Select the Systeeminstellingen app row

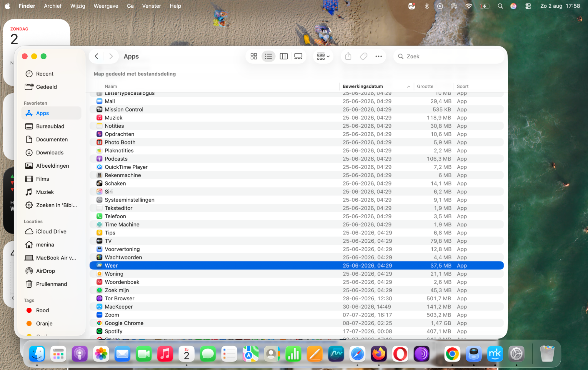pyautogui.click(x=297, y=200)
